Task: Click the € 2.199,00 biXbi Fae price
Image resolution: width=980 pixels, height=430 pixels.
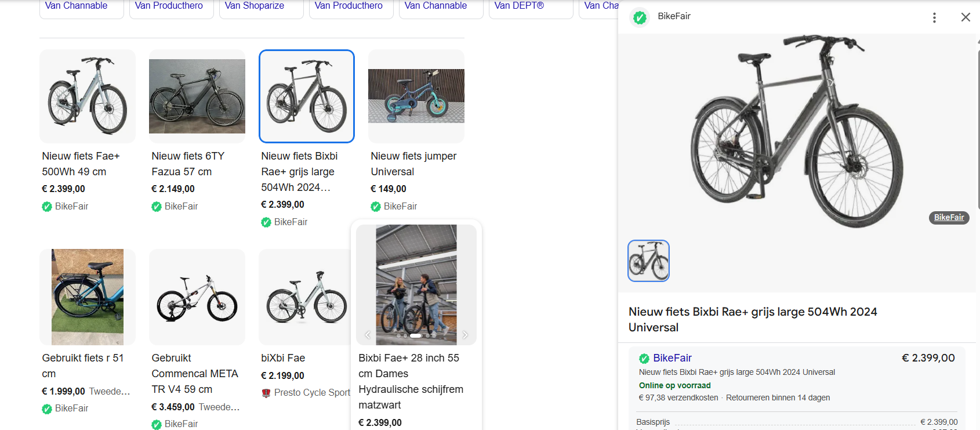Action: coord(282,376)
